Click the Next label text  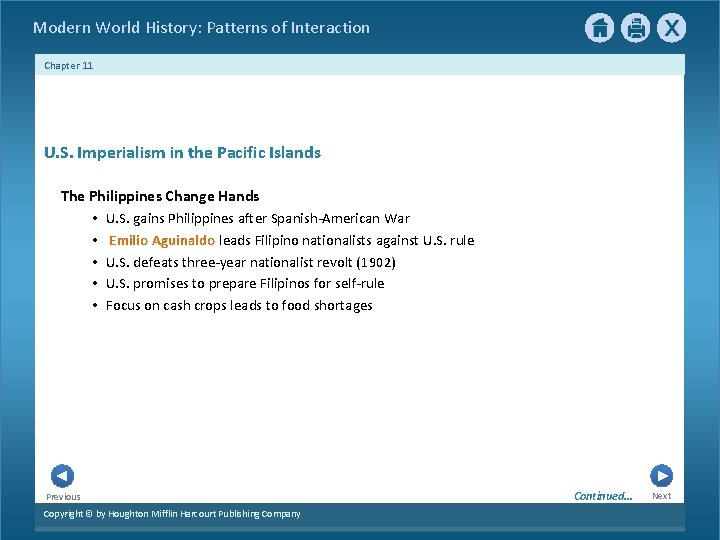point(662,496)
